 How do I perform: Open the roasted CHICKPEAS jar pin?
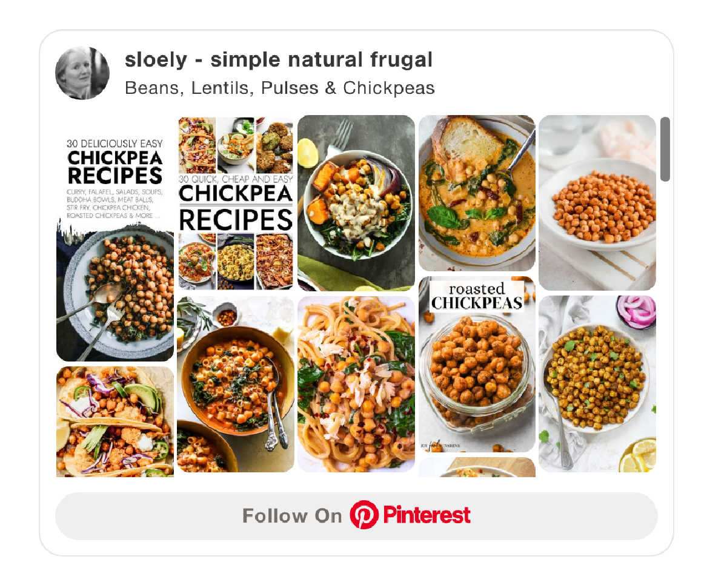coord(477,364)
